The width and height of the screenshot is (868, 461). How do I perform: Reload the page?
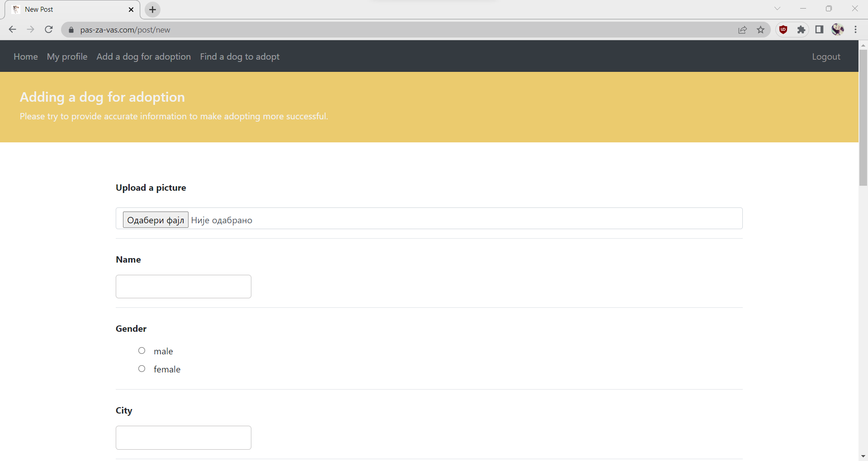(49, 29)
